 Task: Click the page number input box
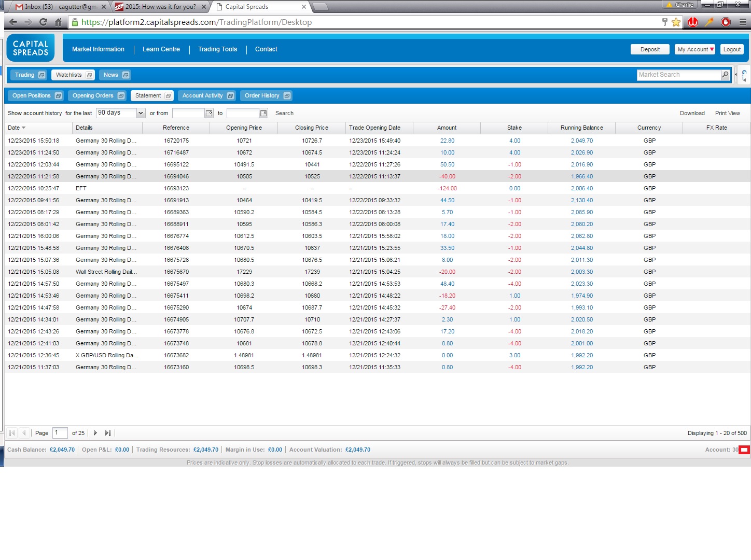coord(60,433)
